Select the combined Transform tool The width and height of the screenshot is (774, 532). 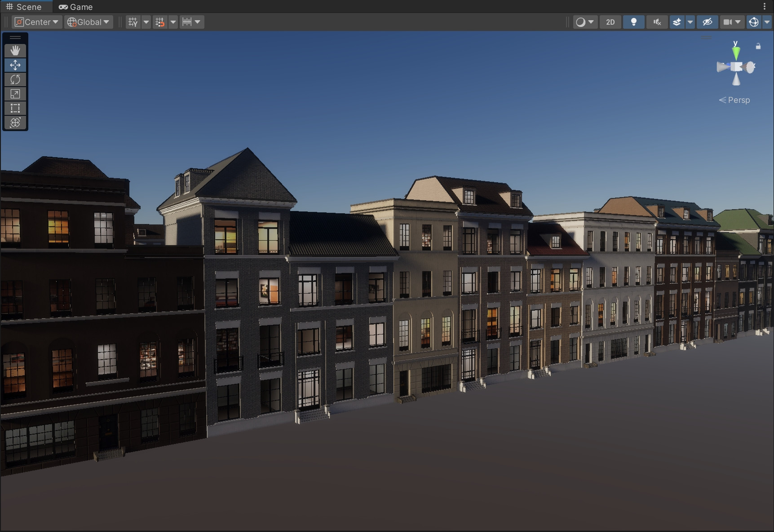click(15, 123)
